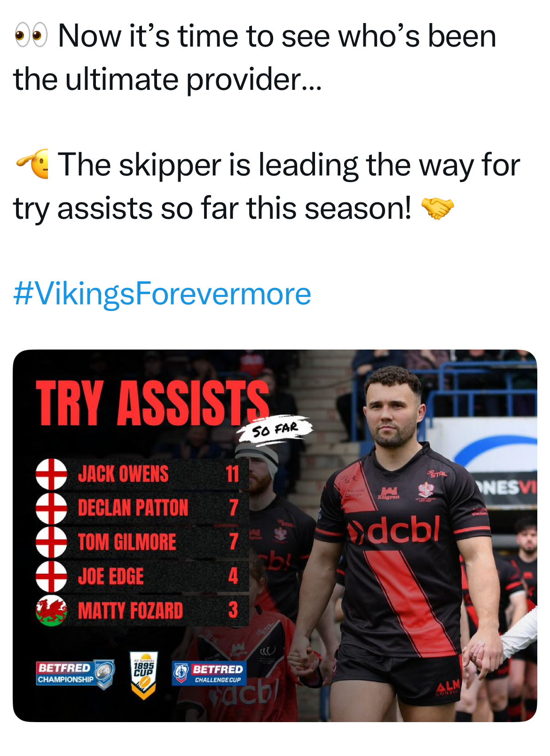Click the England flag beside Jack Owens
Image resolution: width=550 pixels, height=756 pixels.
point(51,474)
